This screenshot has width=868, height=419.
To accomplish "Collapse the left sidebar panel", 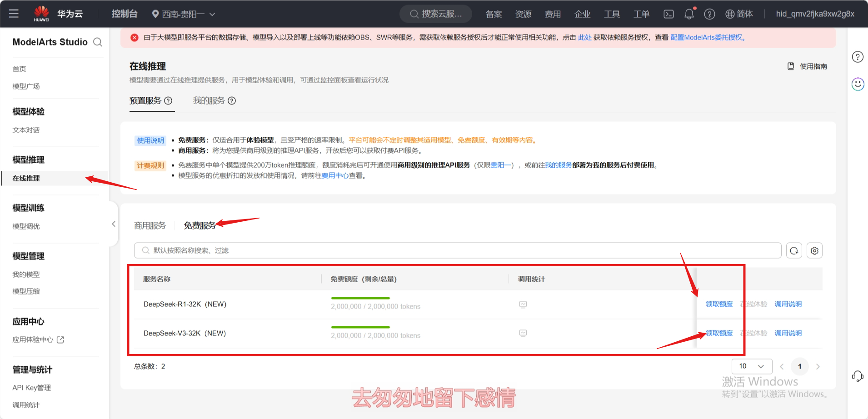I will pyautogui.click(x=114, y=224).
